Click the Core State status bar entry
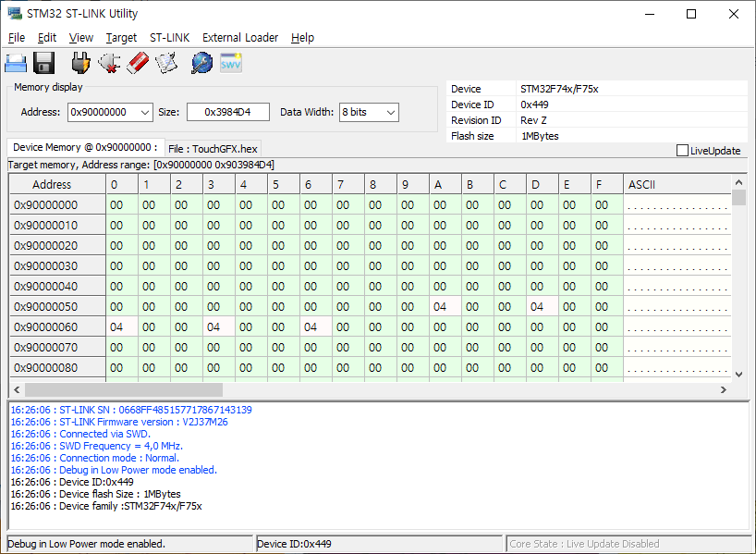 tap(627, 544)
